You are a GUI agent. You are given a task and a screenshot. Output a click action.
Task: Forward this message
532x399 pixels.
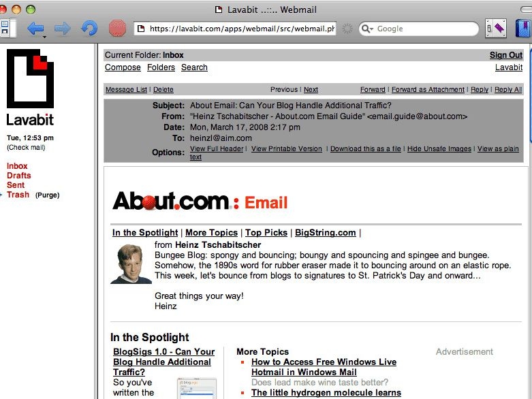[x=373, y=89]
